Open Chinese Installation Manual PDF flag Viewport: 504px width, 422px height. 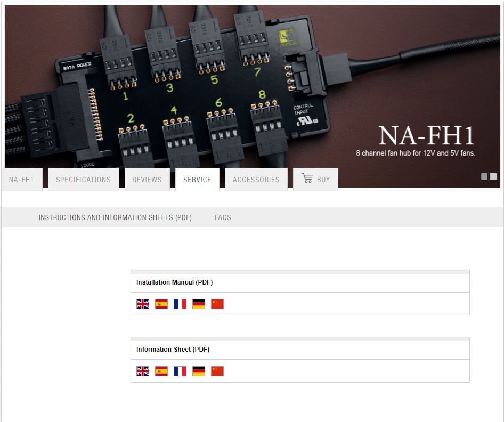(217, 304)
